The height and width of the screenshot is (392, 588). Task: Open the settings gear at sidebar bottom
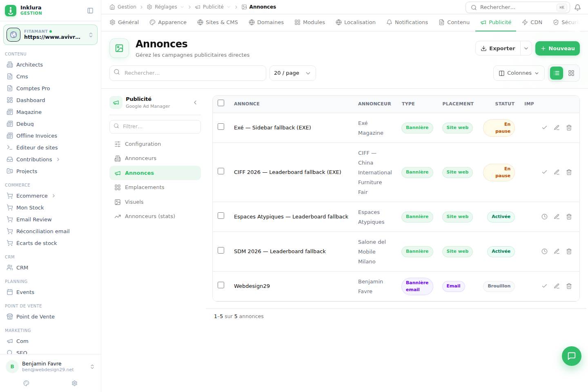74,383
